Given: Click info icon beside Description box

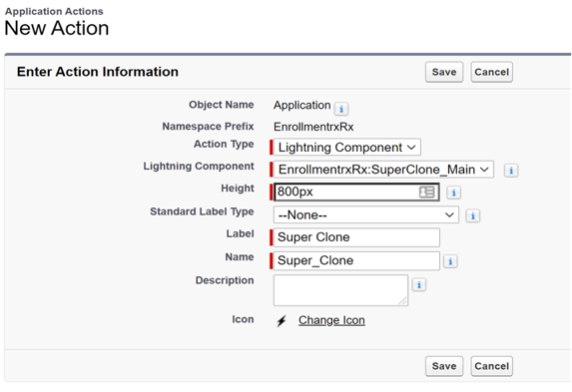Looking at the screenshot, I should pyautogui.click(x=419, y=285).
